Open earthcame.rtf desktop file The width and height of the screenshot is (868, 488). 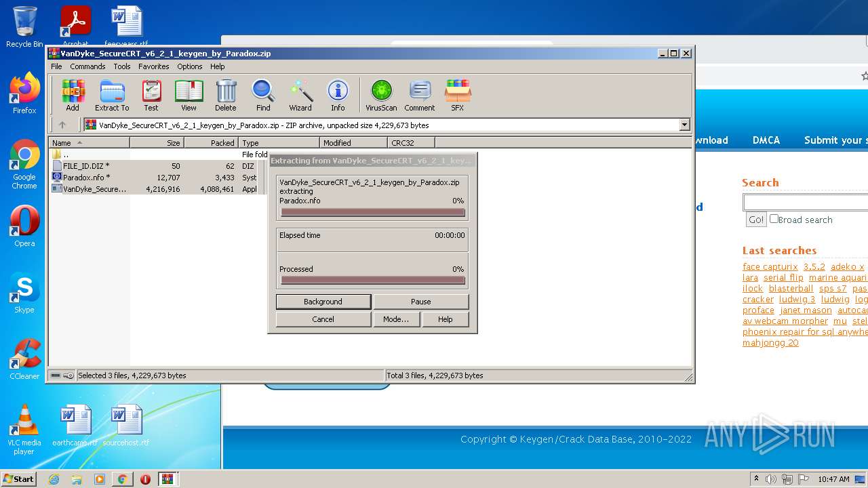[75, 426]
